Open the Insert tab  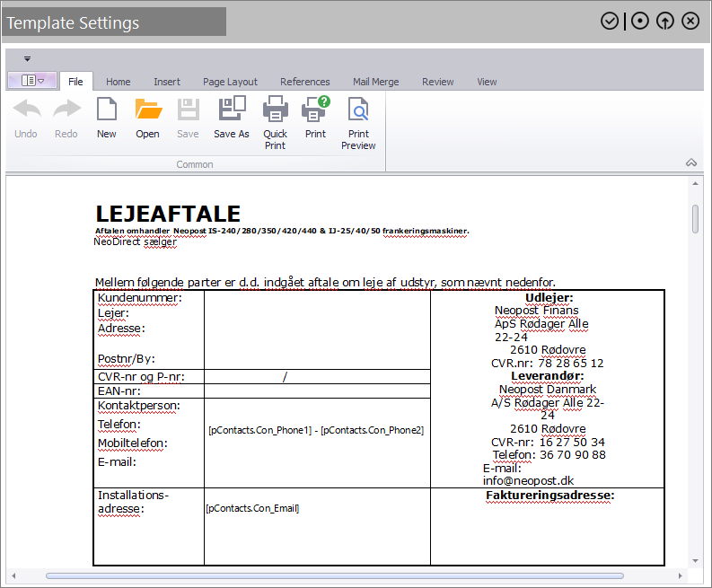point(167,82)
